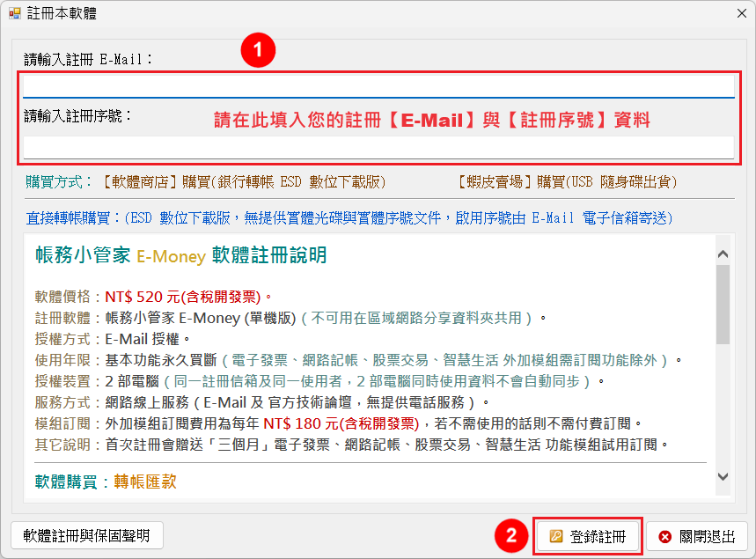Click the label 請輸入註冊 E-Mail：

[x=88, y=59]
